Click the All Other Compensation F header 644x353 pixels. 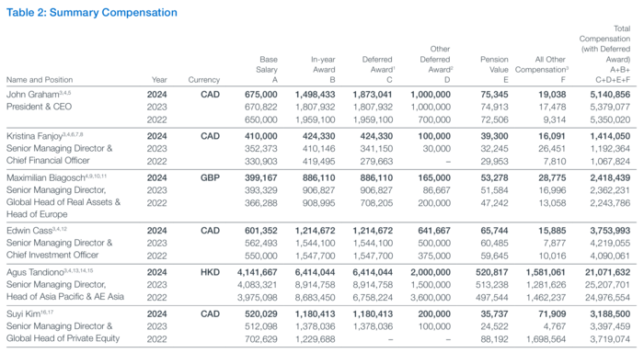coord(541,70)
